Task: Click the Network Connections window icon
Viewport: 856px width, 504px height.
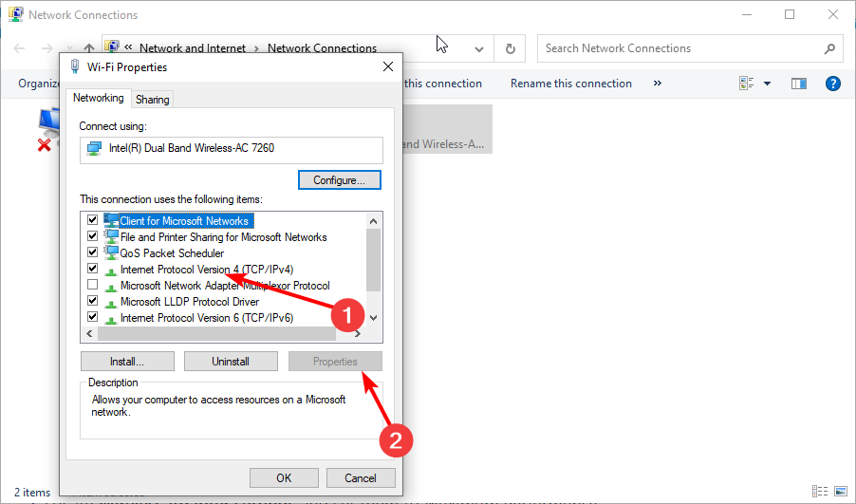Action: tap(16, 14)
